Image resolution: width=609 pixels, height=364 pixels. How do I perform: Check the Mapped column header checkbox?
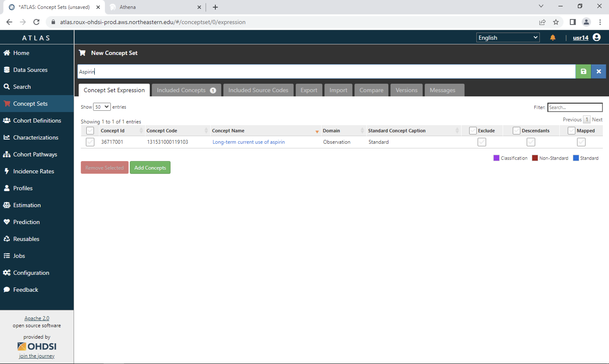571,130
